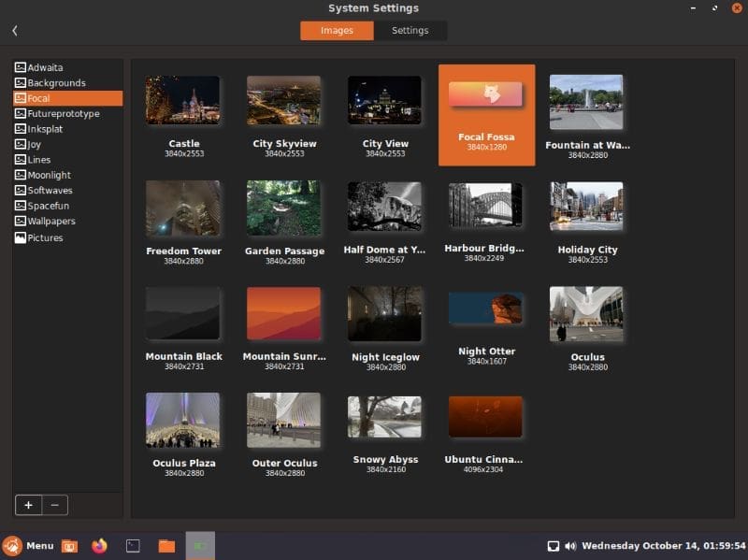The width and height of the screenshot is (748, 560).
Task: Pick the Holiday City wallpaper
Action: click(x=587, y=206)
